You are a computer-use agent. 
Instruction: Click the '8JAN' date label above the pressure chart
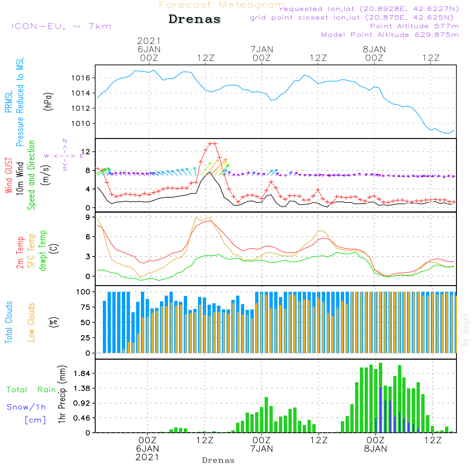[x=374, y=49]
